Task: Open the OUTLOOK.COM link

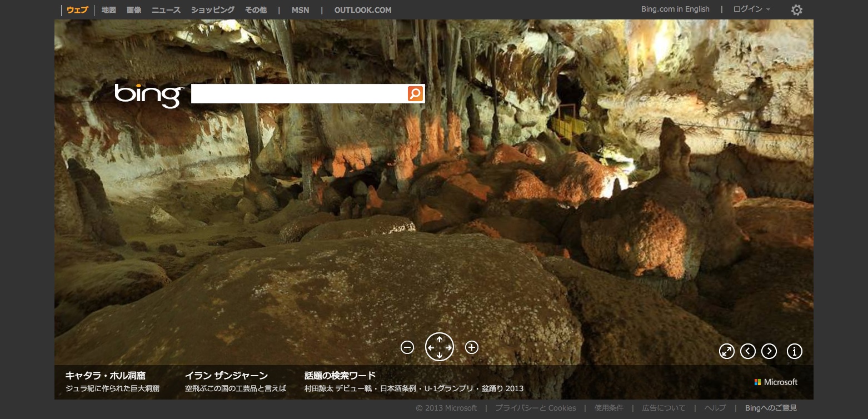Action: [x=363, y=10]
